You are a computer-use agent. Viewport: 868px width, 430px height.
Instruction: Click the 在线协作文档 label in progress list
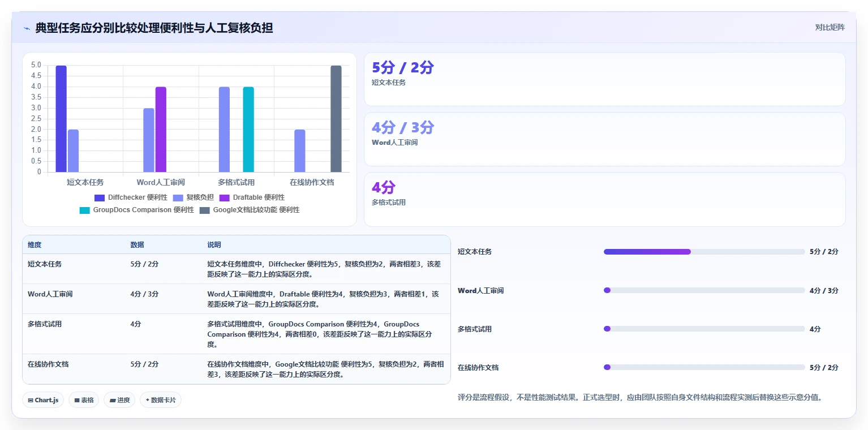[x=478, y=368]
